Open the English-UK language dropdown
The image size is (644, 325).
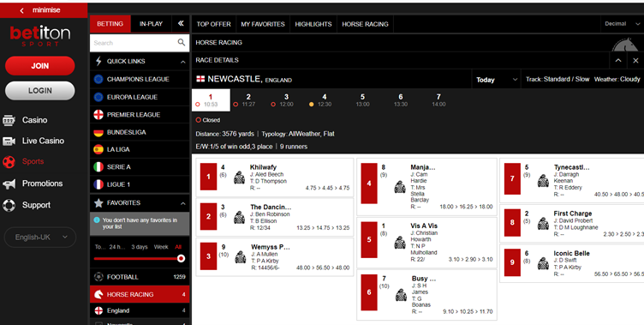pos(40,238)
